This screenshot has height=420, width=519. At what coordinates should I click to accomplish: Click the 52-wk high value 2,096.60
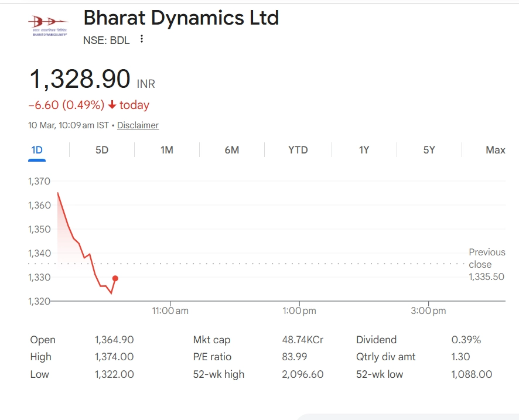point(302,374)
